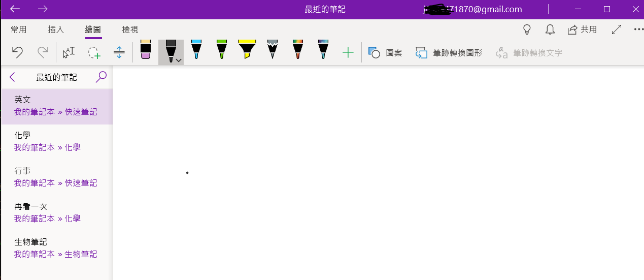Viewport: 644px width, 280px height.
Task: Add a new pen with plus icon
Action: (x=348, y=52)
